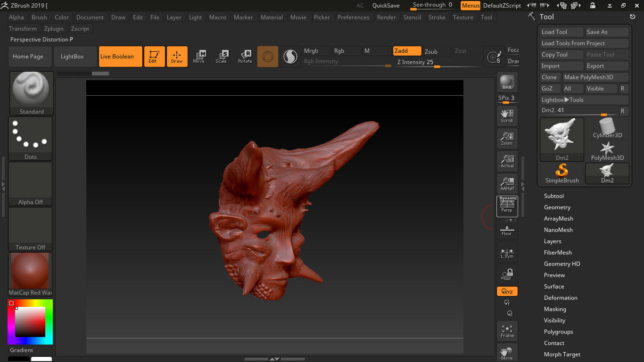
Task: Open the Dots stroke selector
Action: click(30, 139)
